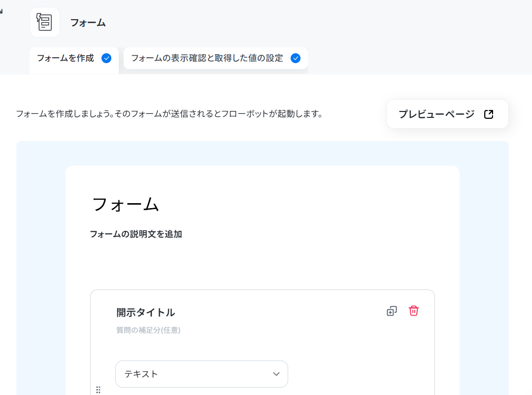Click the フォーム header title text at the top

click(88, 23)
